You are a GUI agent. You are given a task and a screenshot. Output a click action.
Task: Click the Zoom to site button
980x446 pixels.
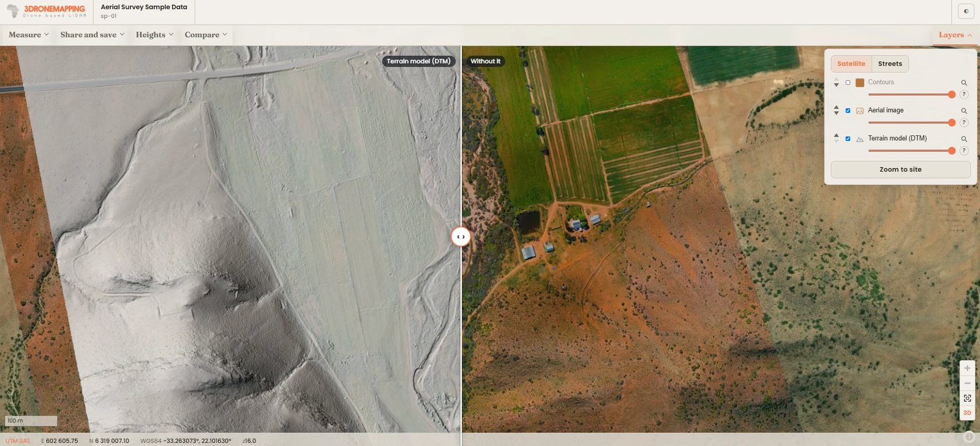point(900,170)
